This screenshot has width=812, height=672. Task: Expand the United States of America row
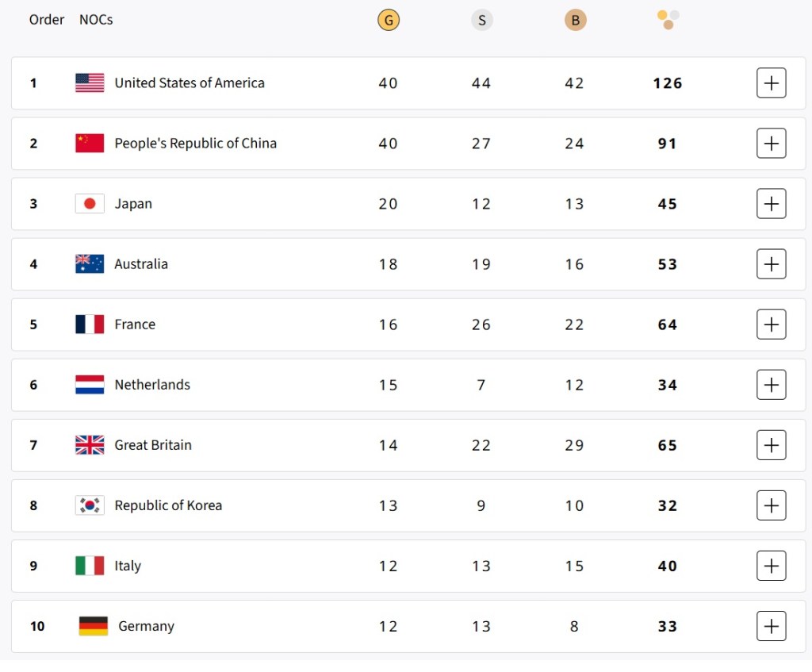click(x=771, y=83)
